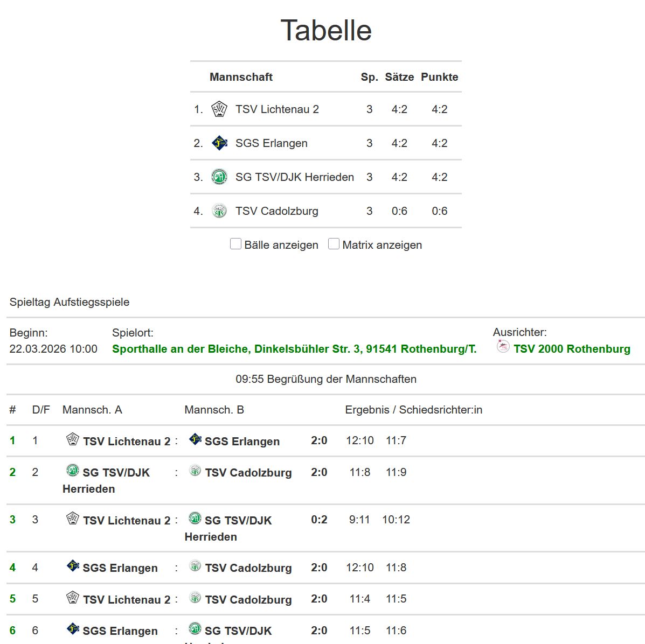
Task: Select TSV Cadolzburg name in standings table
Action: pyautogui.click(x=276, y=211)
